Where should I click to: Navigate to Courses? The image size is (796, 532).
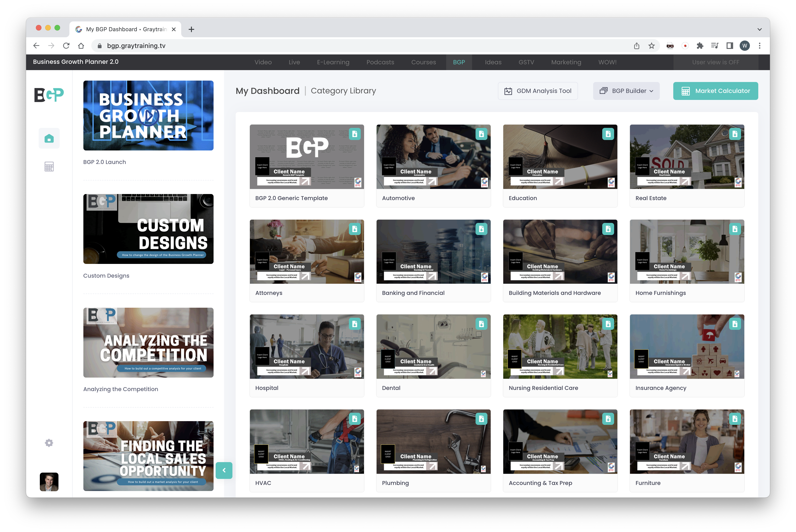(x=424, y=62)
